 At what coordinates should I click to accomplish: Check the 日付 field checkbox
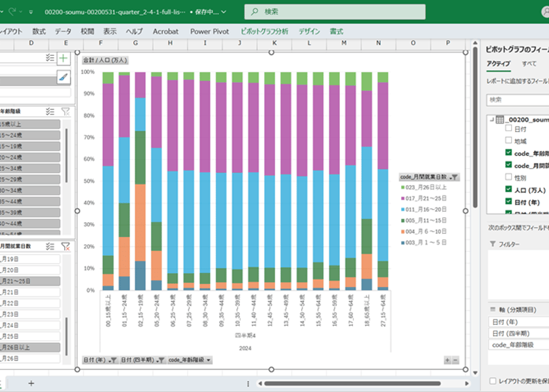coord(509,128)
